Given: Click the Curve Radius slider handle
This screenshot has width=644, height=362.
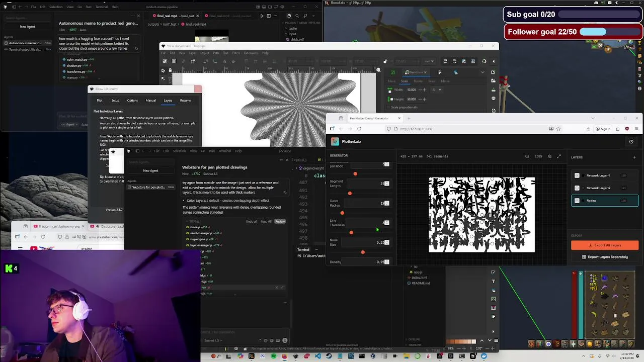Looking at the screenshot, I should click(x=342, y=213).
